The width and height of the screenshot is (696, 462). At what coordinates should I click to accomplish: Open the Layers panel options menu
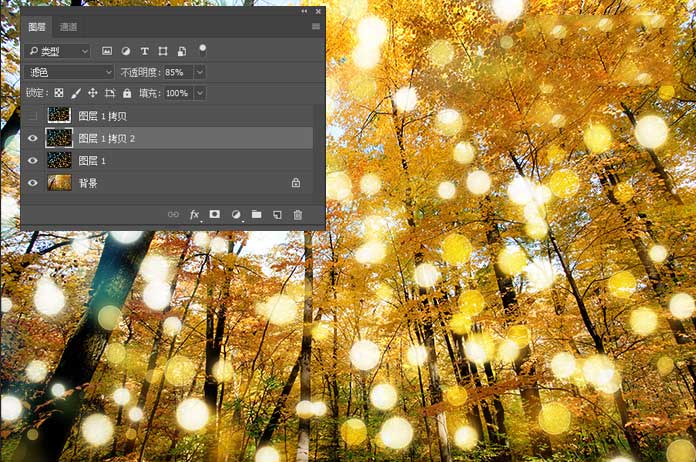316,27
